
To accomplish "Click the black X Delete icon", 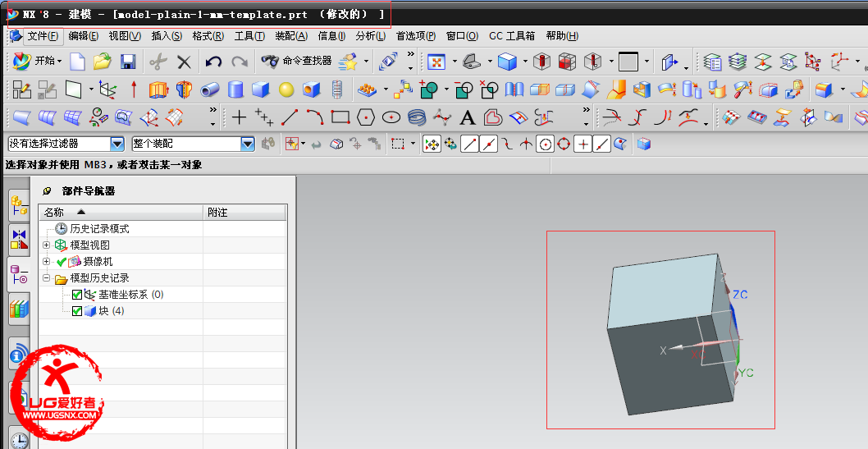I will [x=184, y=62].
